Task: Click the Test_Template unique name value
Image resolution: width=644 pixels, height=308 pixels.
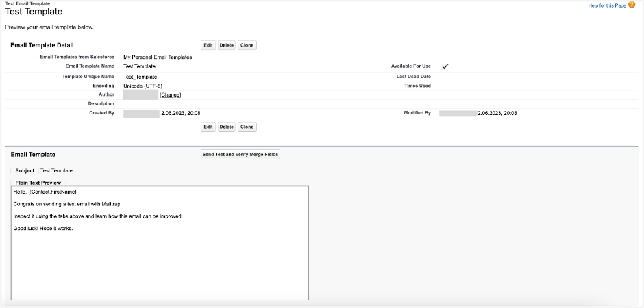Action: coord(140,77)
